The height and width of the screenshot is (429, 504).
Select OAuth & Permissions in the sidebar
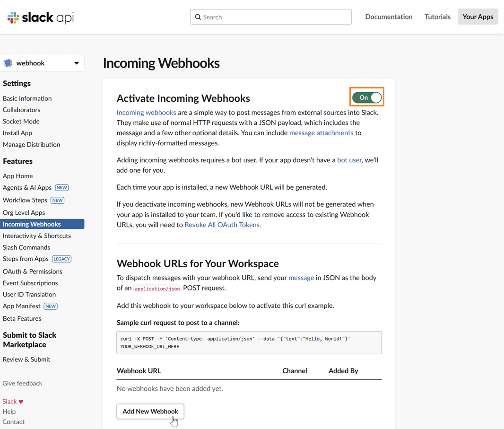coord(33,271)
